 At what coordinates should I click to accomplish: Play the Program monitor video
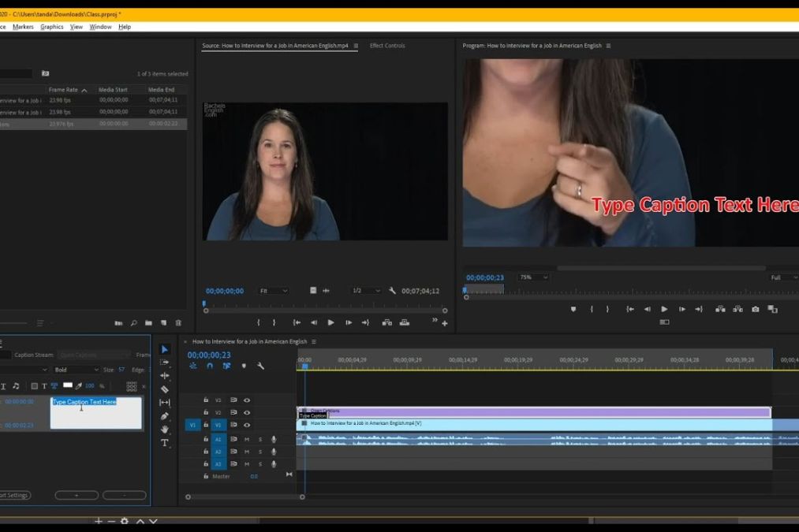(664, 310)
